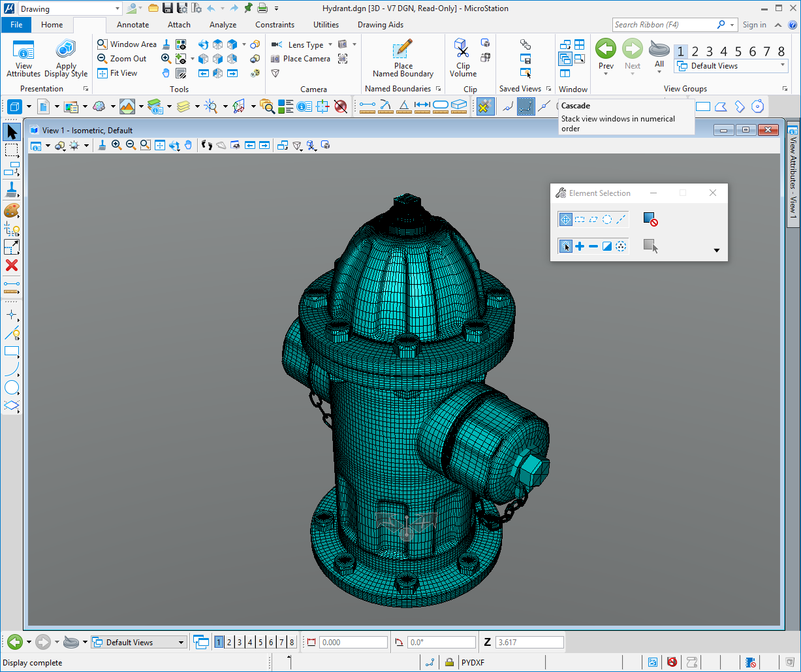The width and height of the screenshot is (801, 672).
Task: Select Add mode plus in Element Selection
Action: (x=580, y=246)
